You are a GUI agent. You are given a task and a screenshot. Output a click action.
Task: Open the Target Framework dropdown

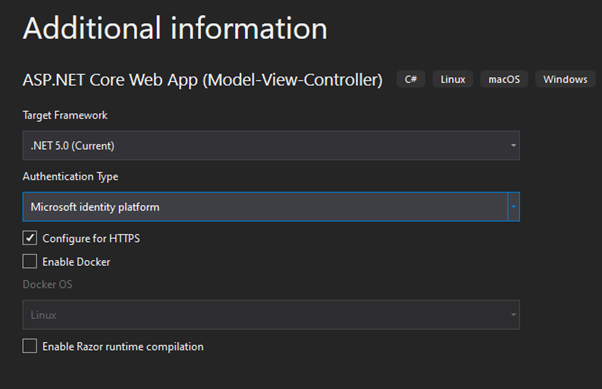tap(271, 146)
